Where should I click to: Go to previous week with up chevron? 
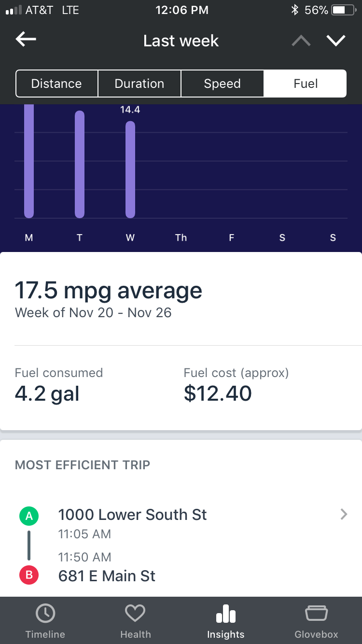click(x=301, y=41)
